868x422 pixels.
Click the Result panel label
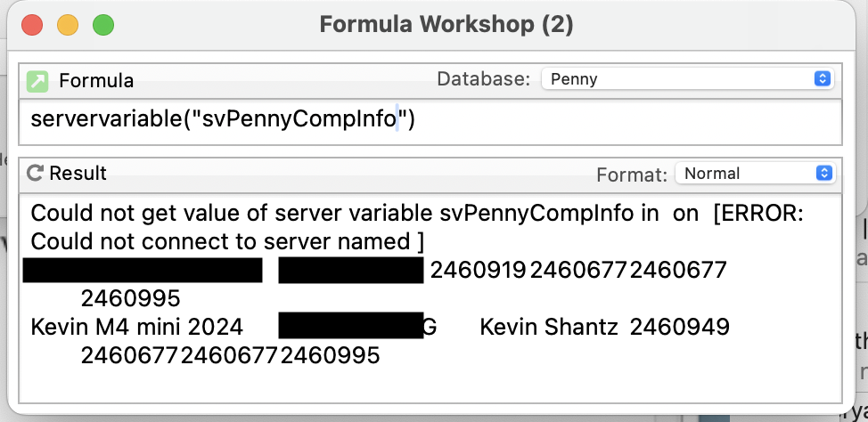click(x=78, y=173)
